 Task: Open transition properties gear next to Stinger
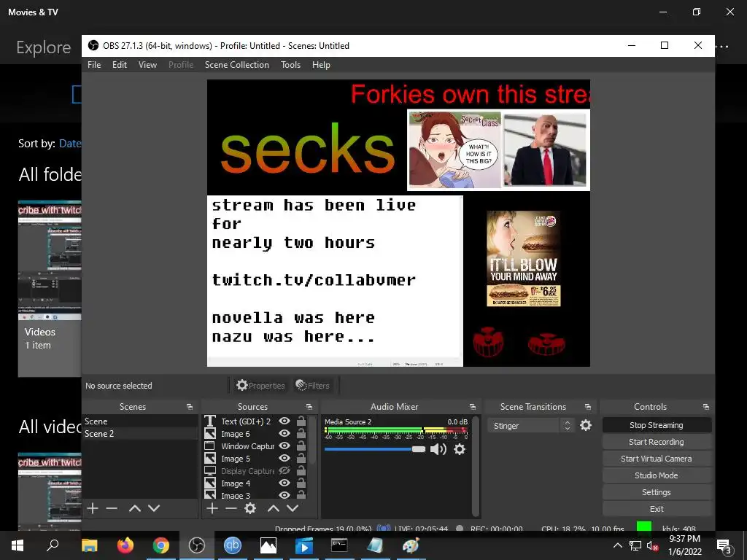coord(586,425)
